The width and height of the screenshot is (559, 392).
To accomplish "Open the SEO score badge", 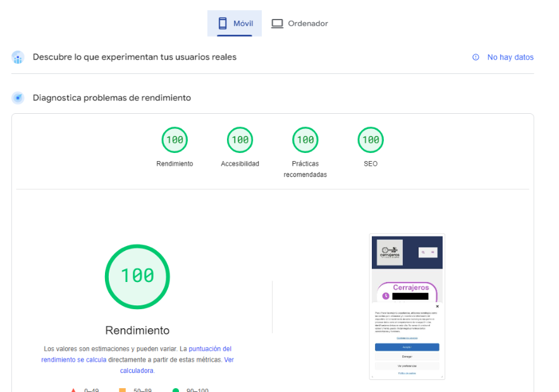I will coord(371,140).
